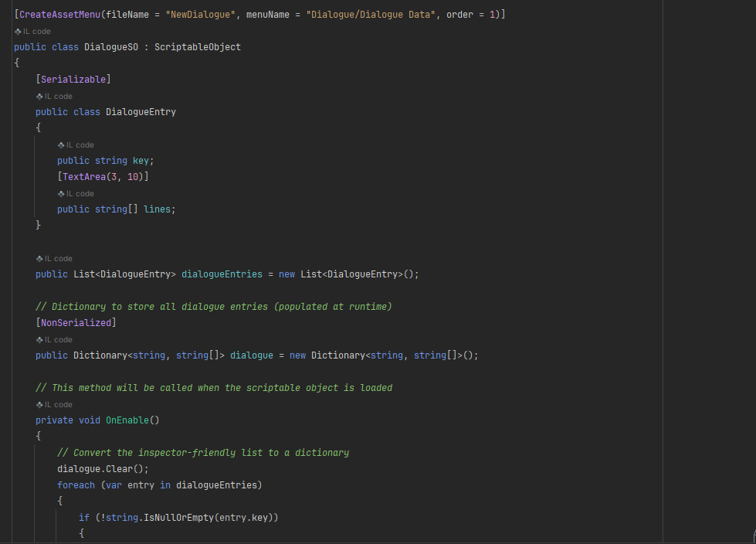Click the private keyword before void OnEnable
756x544 pixels.
coord(55,420)
